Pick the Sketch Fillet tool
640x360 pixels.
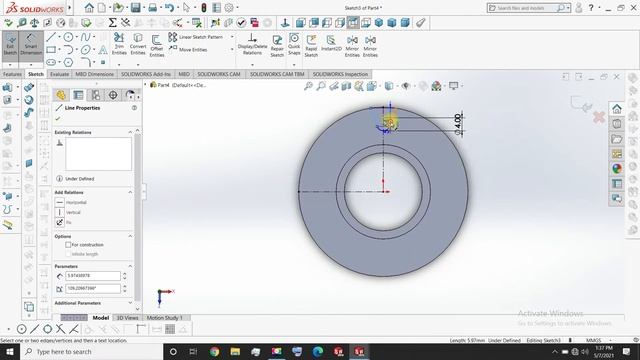86,62
